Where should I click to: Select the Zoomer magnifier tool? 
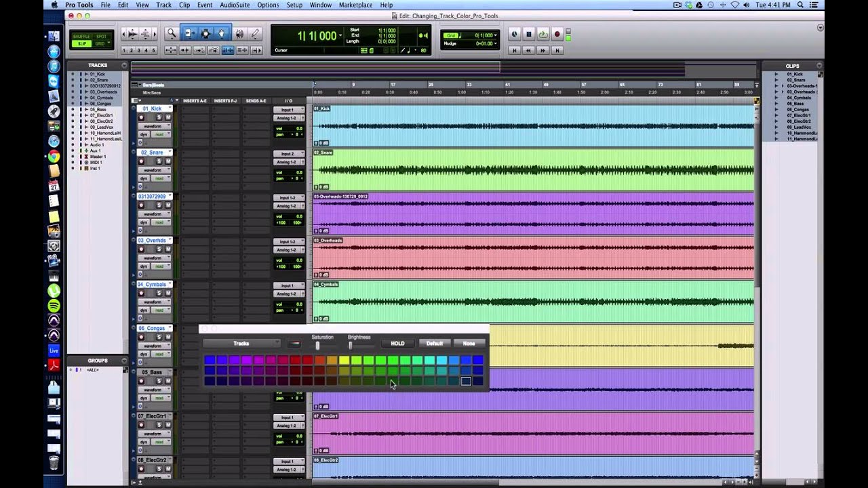(x=172, y=33)
